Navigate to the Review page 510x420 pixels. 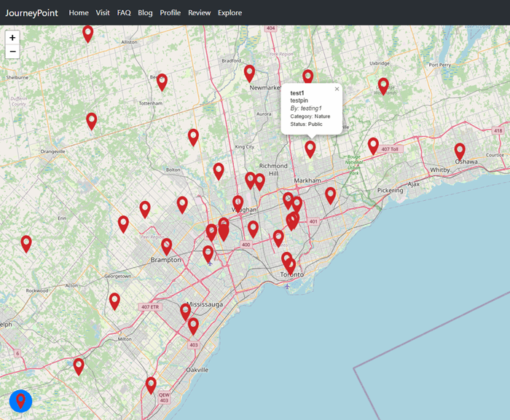pos(199,12)
